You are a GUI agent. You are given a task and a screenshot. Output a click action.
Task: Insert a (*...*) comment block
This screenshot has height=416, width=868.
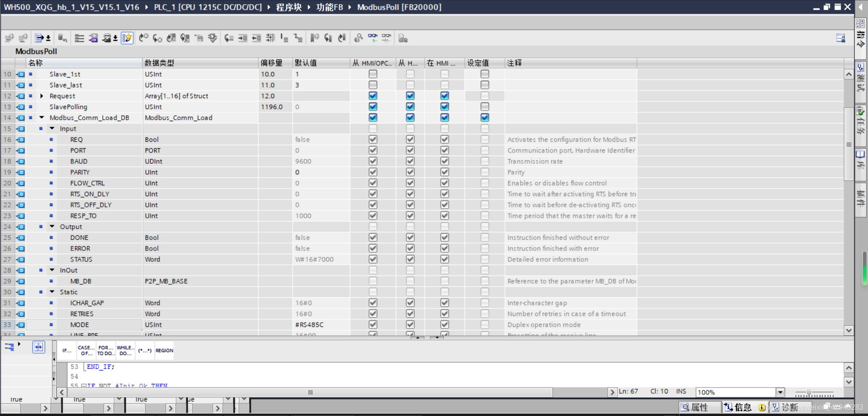pos(145,350)
